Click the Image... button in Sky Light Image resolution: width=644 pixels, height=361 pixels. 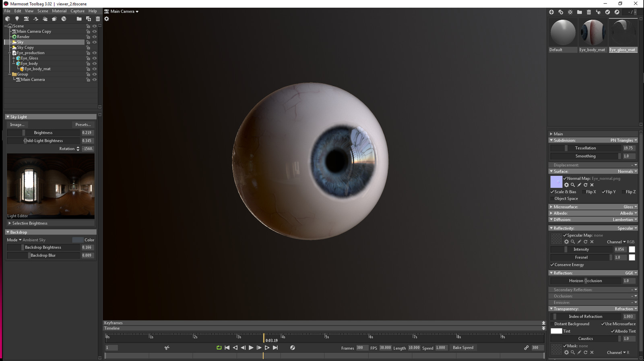[x=17, y=124]
